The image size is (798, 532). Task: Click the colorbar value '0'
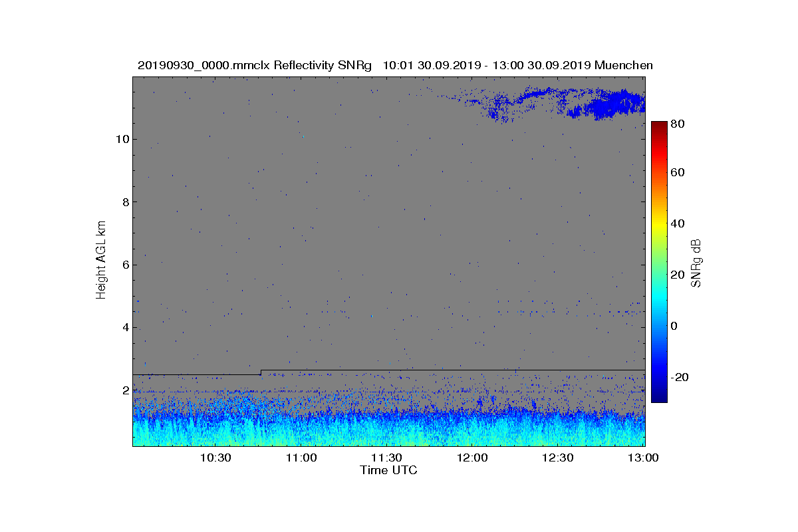674,326
